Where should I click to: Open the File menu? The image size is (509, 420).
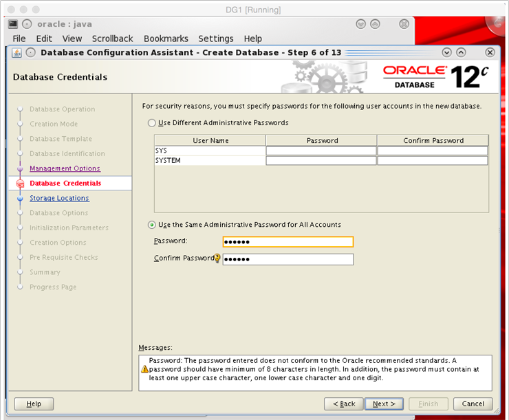point(19,38)
